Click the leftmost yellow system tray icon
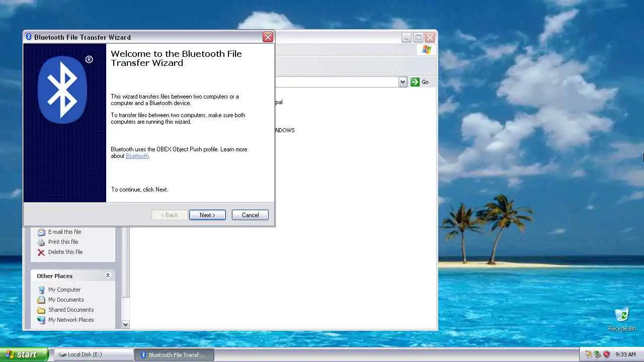644x362 pixels. [x=588, y=354]
